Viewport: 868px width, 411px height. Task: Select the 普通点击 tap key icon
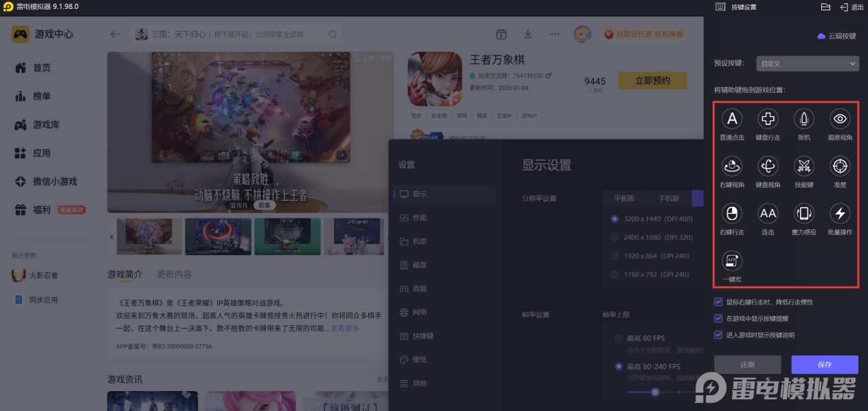pyautogui.click(x=732, y=119)
